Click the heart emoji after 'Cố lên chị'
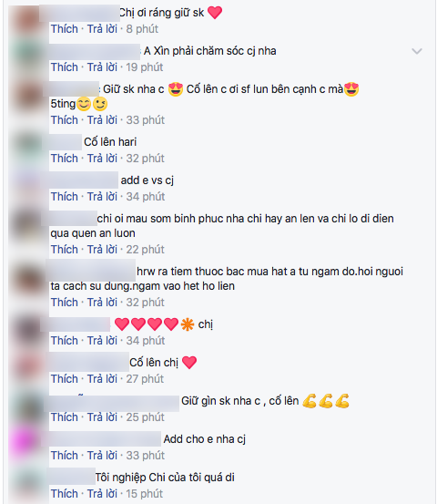This screenshot has height=504, width=437. (x=189, y=363)
